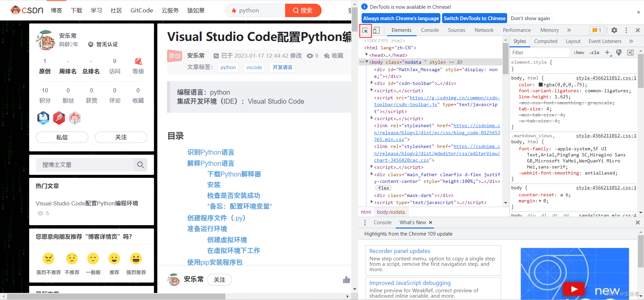Image resolution: width=644 pixels, height=300 pixels.
Task: Open the Performance panel tab
Action: 517,30
